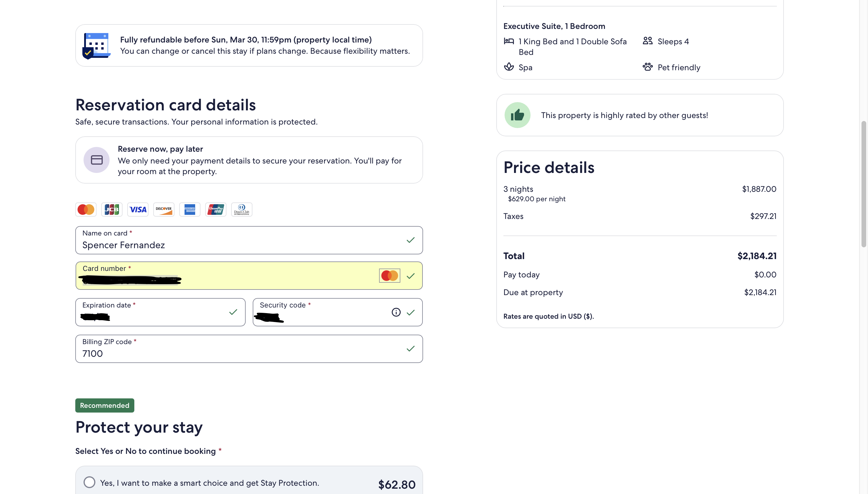Click the refundable calendar shield icon
Image resolution: width=868 pixels, height=494 pixels.
tap(96, 46)
